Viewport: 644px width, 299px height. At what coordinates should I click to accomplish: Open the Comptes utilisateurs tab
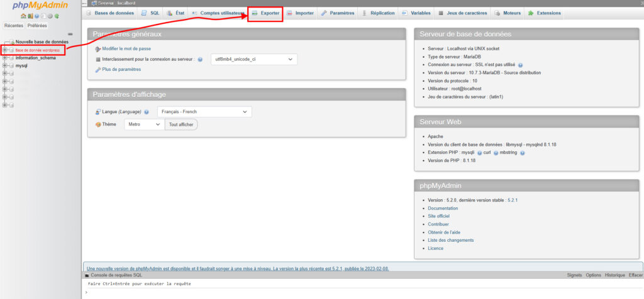(218, 13)
